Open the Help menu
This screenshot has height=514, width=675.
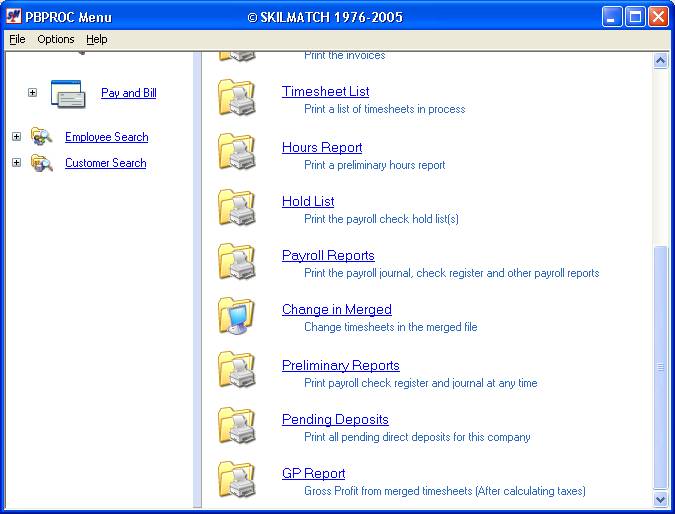(96, 39)
